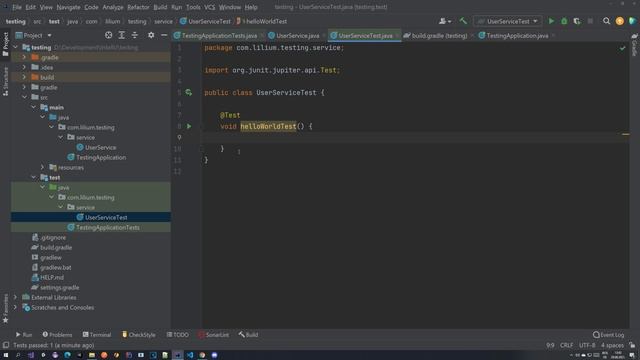Open the File menu

[17, 7]
